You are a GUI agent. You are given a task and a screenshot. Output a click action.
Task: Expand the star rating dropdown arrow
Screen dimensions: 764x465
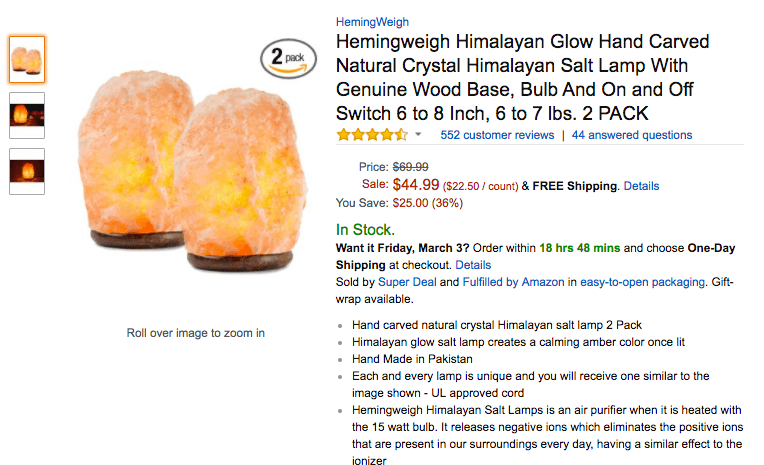click(418, 135)
